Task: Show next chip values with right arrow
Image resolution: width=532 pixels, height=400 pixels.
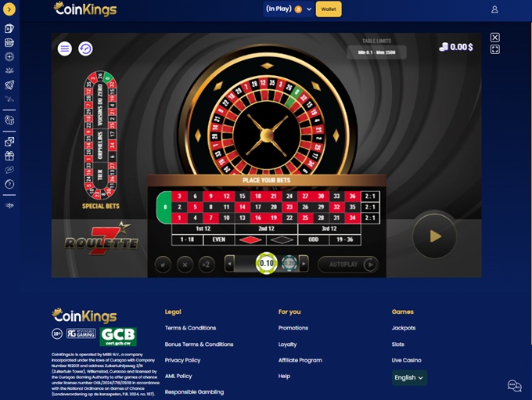Action: click(x=304, y=264)
